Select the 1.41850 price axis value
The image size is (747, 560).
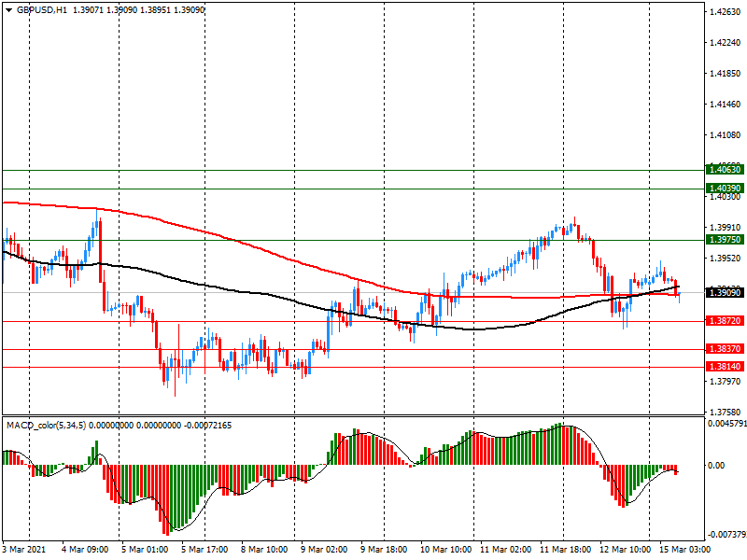pyautogui.click(x=726, y=74)
